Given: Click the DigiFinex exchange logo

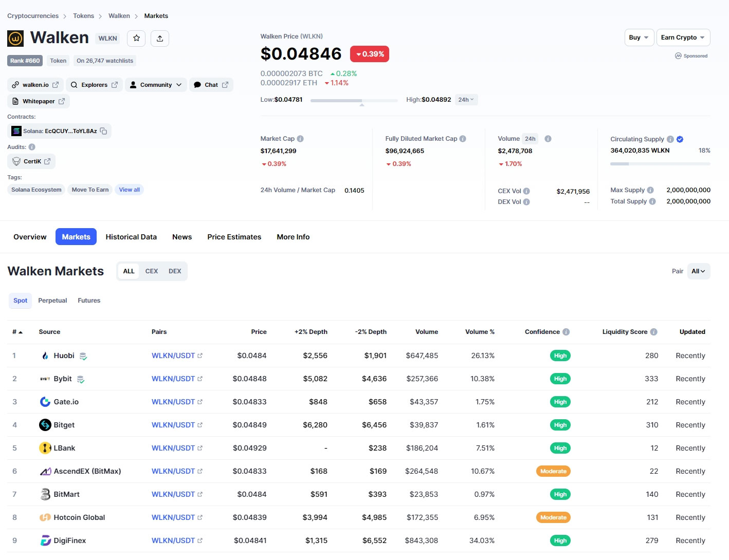Looking at the screenshot, I should click(45, 540).
